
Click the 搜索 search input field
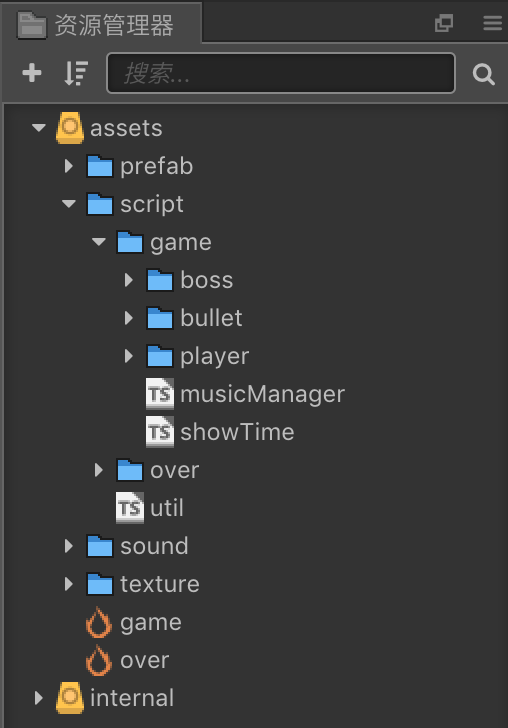[281, 73]
